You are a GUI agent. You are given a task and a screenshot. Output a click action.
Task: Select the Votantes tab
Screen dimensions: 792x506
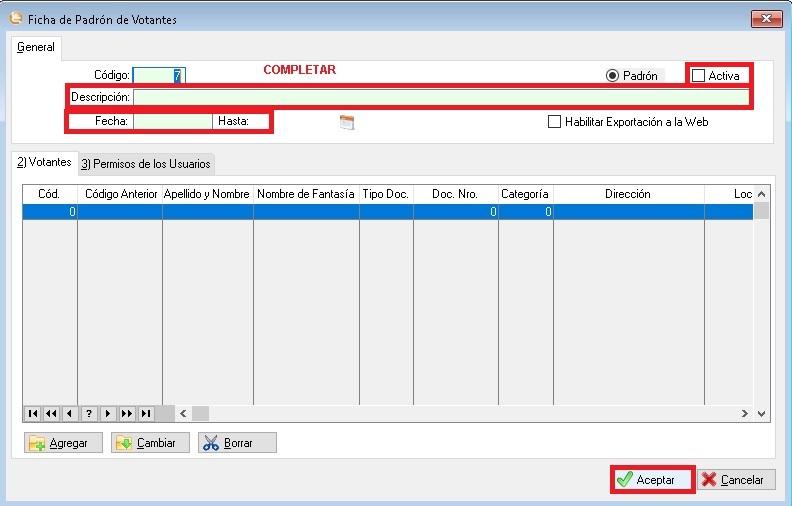(44, 162)
